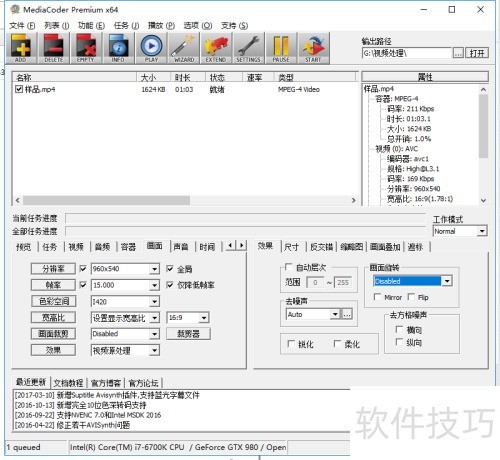The width and height of the screenshot is (500, 460).
Task: Click the MediaCoder app title icon
Action: pos(15,9)
